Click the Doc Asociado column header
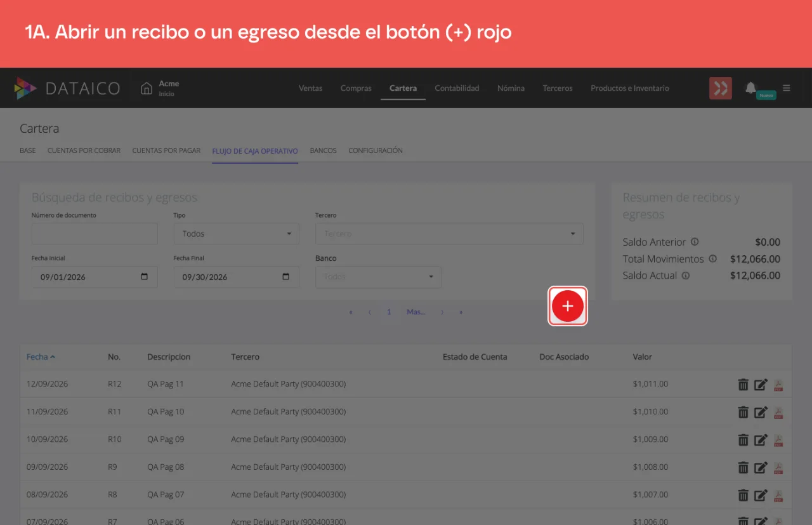 [564, 357]
